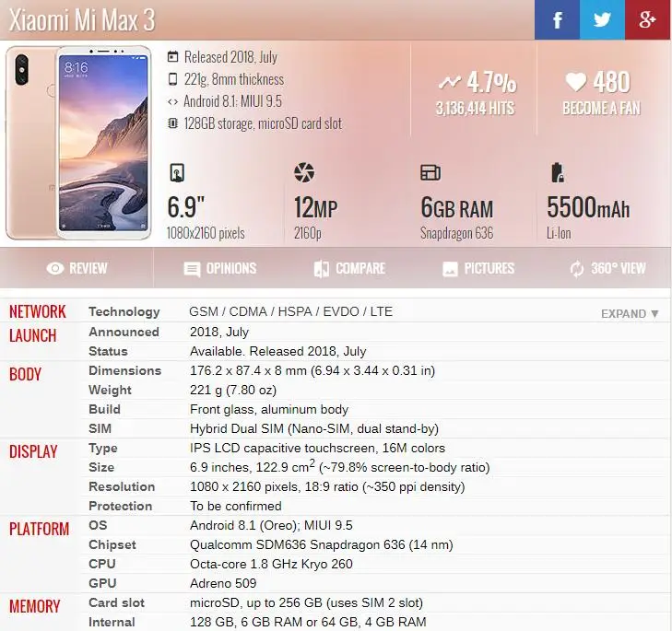The height and width of the screenshot is (631, 672).
Task: Open the Network section link
Action: [x=38, y=312]
